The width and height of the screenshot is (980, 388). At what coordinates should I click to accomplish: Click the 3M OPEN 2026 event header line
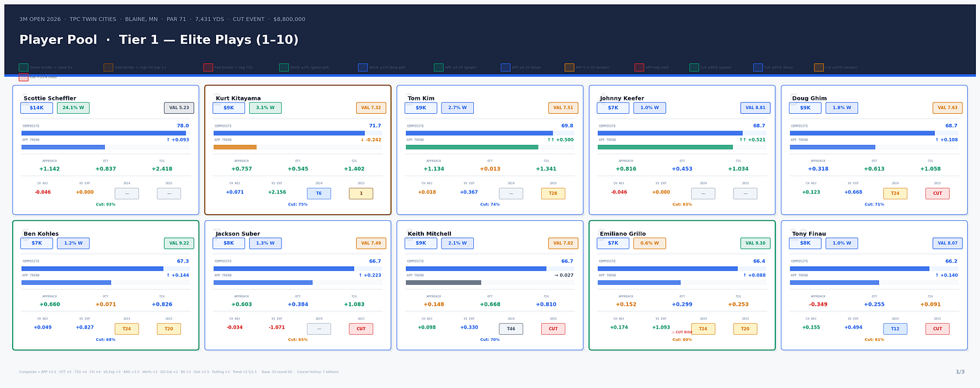pos(162,20)
